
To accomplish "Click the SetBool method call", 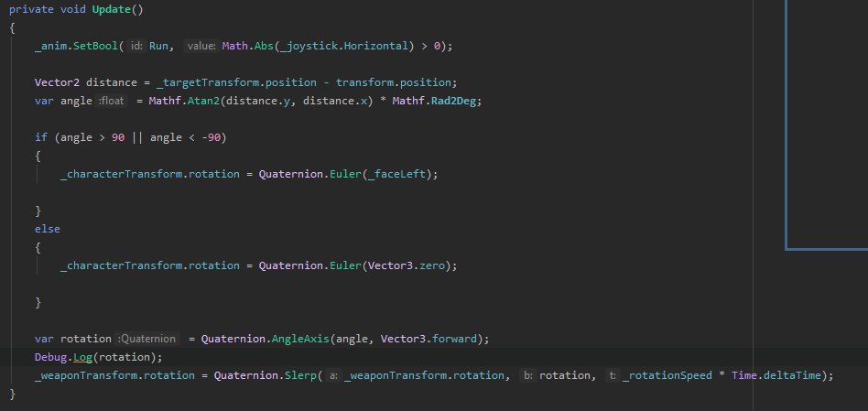I will click(x=94, y=46).
